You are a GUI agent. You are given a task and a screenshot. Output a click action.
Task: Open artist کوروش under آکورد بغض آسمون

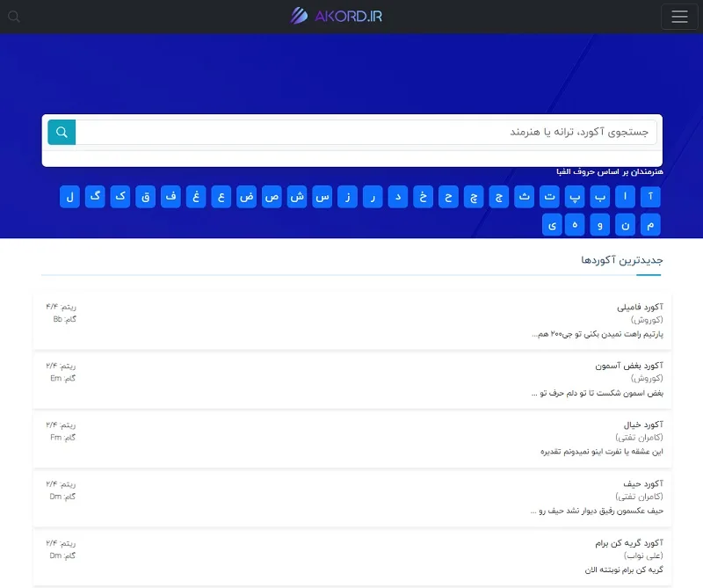(647, 379)
